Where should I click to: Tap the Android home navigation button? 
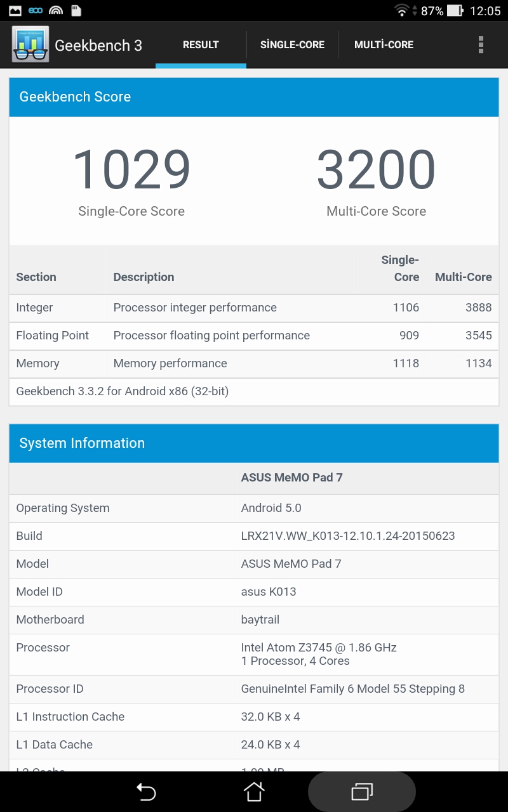tap(254, 792)
